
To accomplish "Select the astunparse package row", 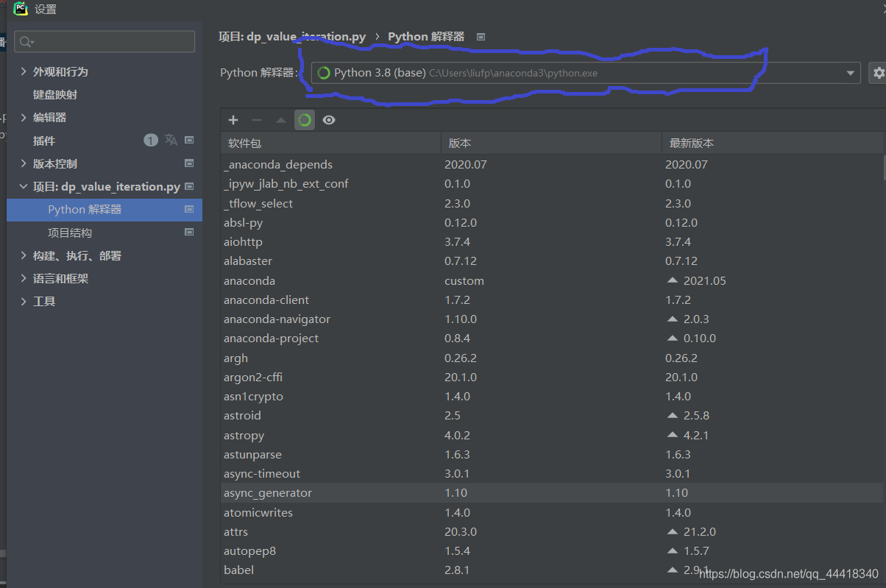I will (x=552, y=455).
